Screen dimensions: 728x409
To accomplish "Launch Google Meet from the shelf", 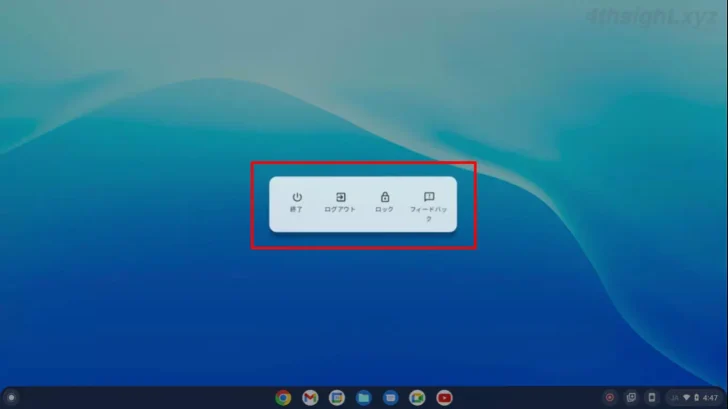I will (x=417, y=398).
